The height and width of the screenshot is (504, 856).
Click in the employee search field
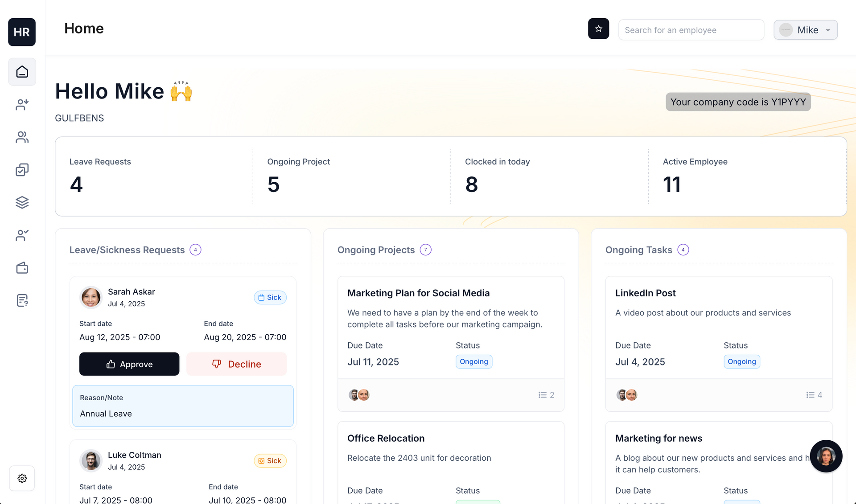click(x=691, y=30)
